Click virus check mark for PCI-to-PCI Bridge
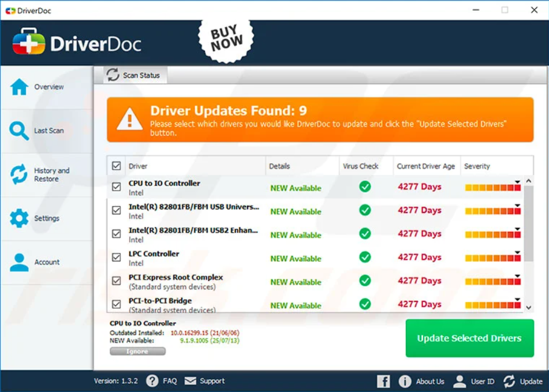The width and height of the screenshot is (549, 392). tap(365, 304)
